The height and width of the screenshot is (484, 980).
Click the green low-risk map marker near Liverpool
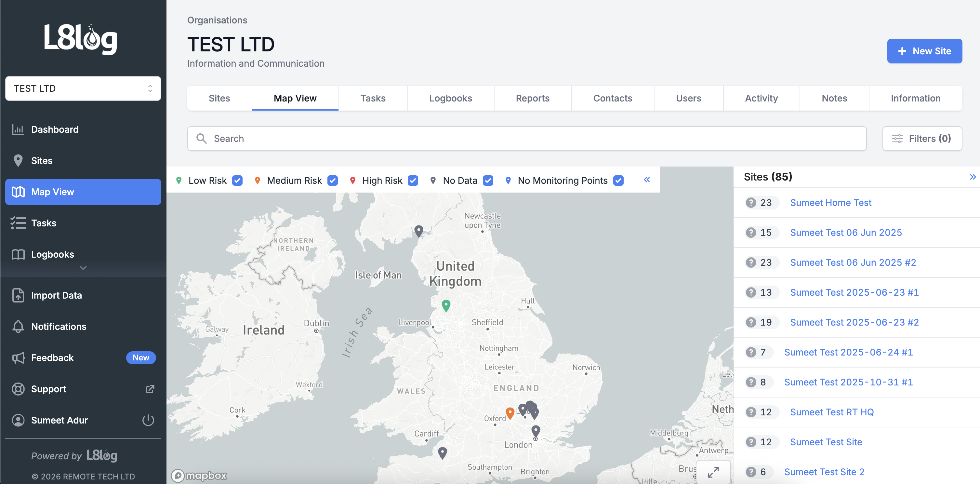(446, 305)
